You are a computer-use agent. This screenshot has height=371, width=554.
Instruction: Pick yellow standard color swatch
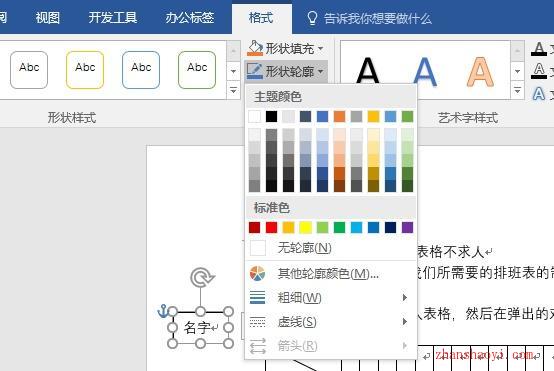pyautogui.click(x=305, y=227)
